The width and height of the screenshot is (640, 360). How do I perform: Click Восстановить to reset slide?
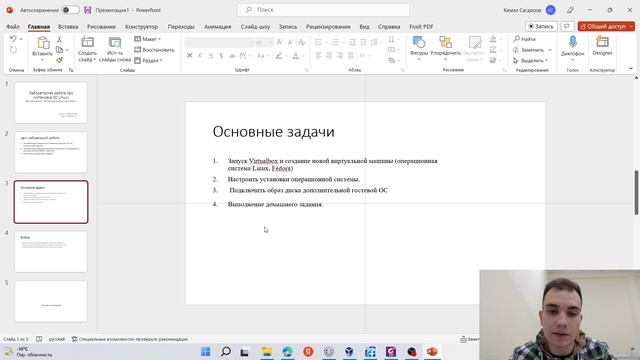pos(154,50)
